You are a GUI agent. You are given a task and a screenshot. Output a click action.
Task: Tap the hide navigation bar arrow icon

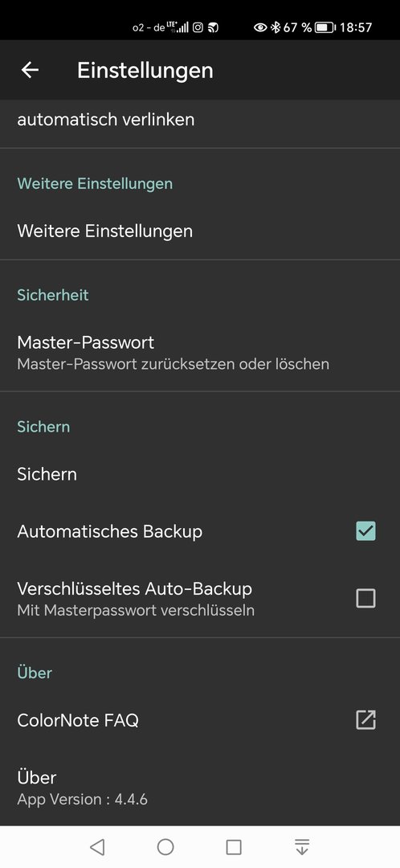[x=302, y=846]
